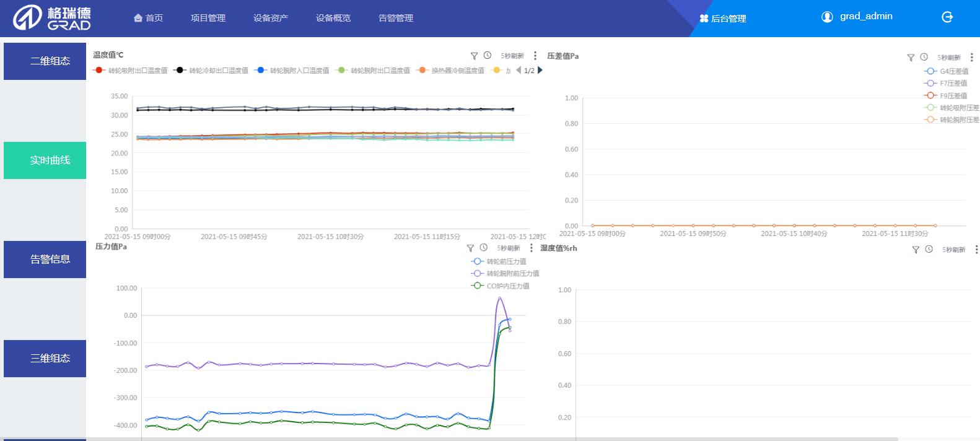Switch to the 告警信息 sidebar tab
This screenshot has height=441, width=980.
[x=45, y=260]
